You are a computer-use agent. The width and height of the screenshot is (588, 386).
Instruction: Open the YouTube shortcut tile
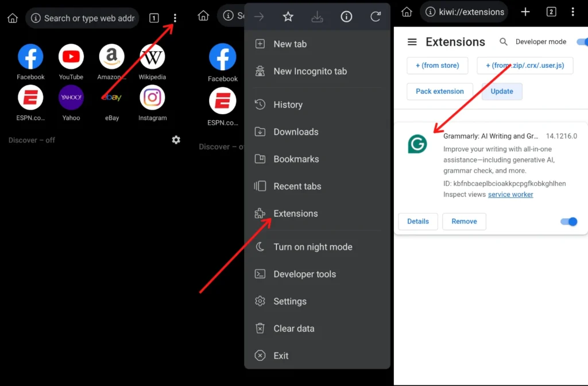pos(71,57)
